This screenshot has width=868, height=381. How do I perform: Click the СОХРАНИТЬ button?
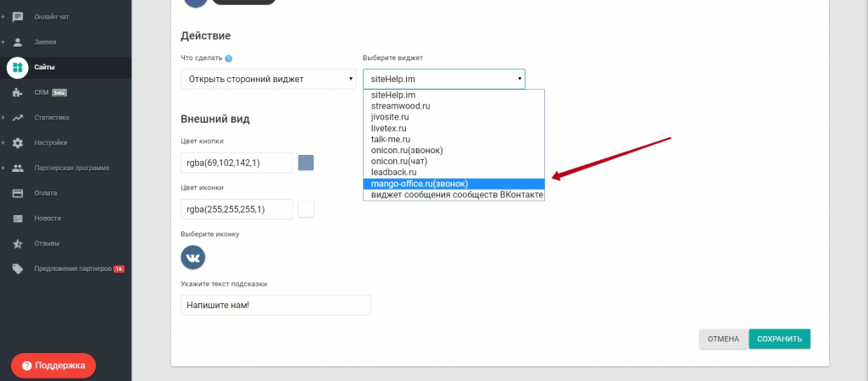point(780,339)
